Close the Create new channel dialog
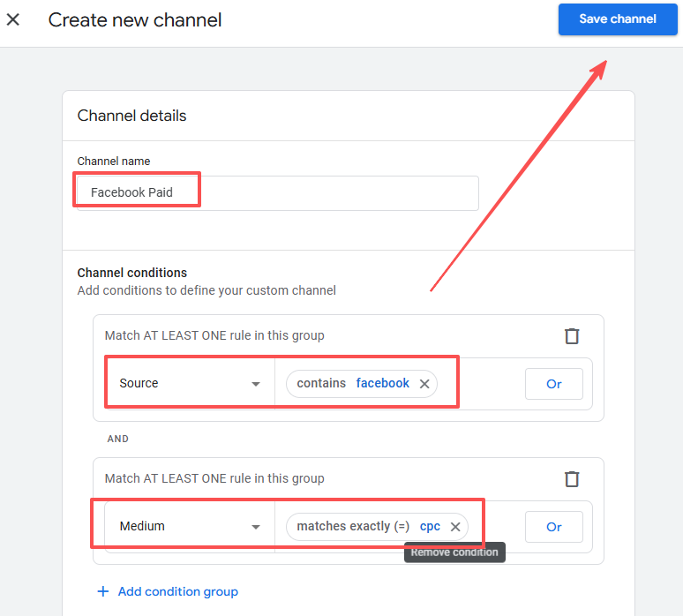683x616 pixels. (x=13, y=19)
